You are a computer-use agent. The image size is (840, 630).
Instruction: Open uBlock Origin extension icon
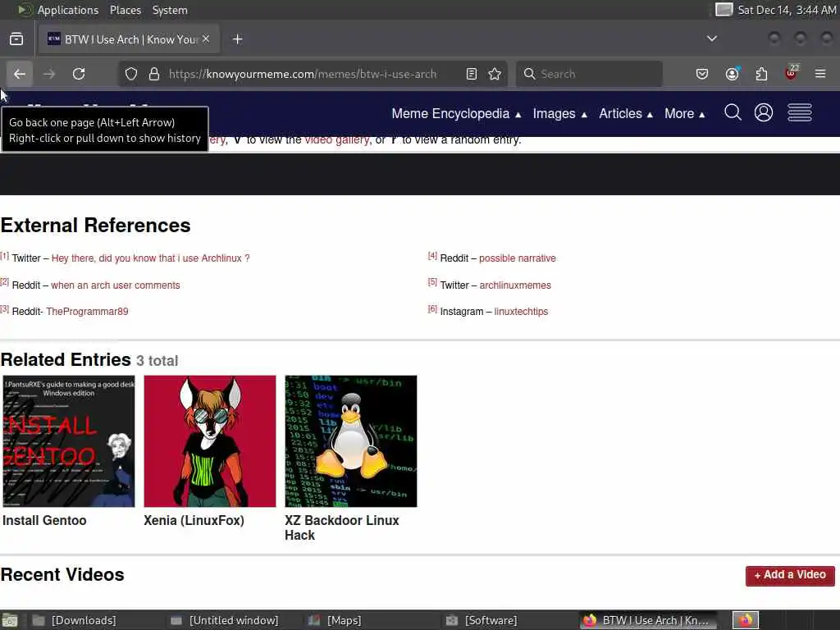792,73
